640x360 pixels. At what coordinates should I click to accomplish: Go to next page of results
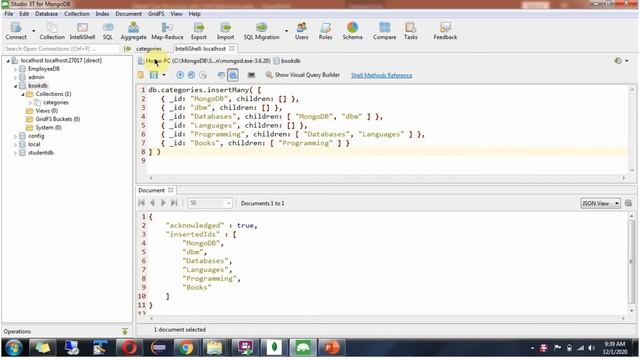[x=163, y=203]
